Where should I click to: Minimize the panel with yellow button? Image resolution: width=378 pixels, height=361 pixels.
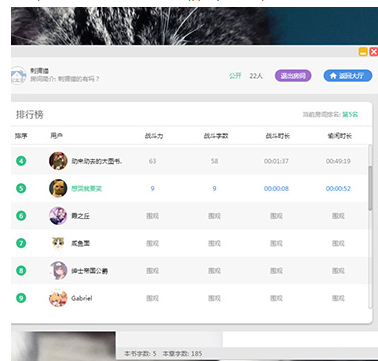[363, 52]
